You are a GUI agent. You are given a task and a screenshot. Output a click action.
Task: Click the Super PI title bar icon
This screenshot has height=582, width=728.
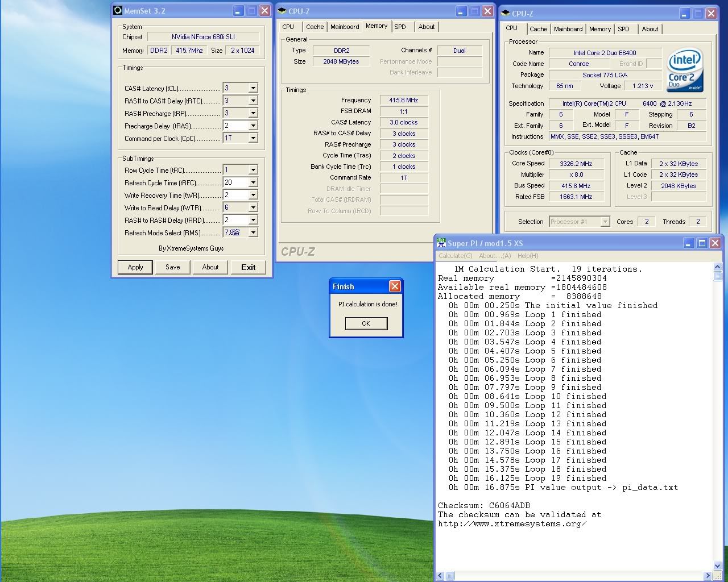(441, 243)
